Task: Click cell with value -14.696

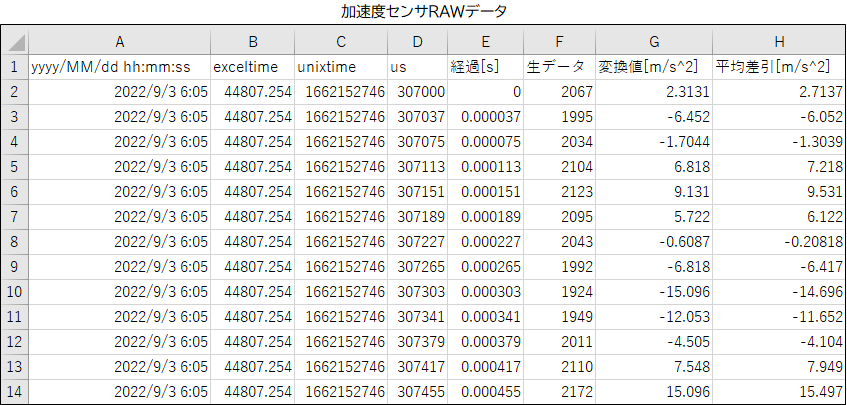Action: 779,292
